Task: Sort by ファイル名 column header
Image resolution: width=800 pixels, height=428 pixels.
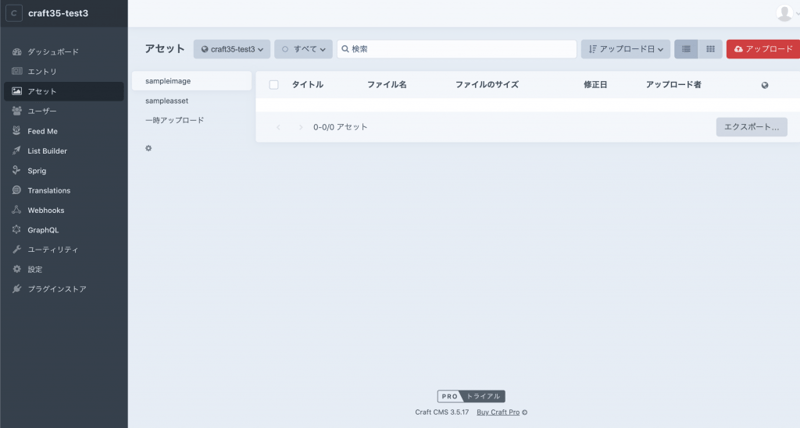Action: coord(387,85)
